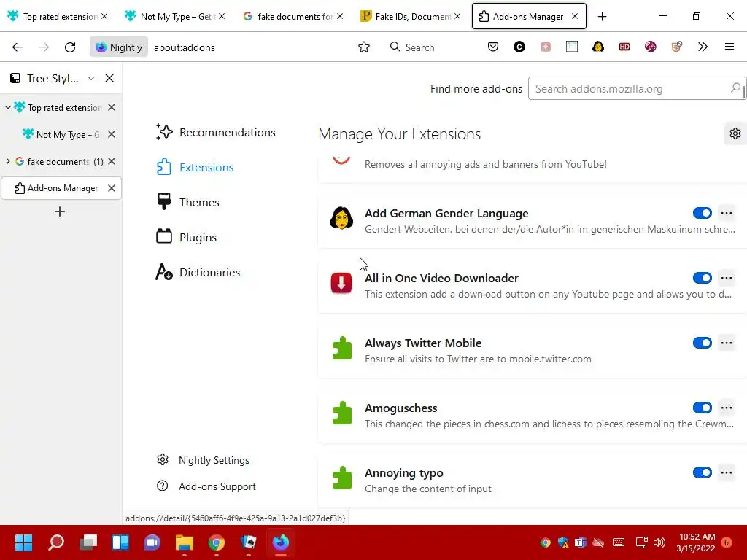Image resolution: width=747 pixels, height=560 pixels.
Task: Open more options for Annoying typo
Action: (x=727, y=472)
